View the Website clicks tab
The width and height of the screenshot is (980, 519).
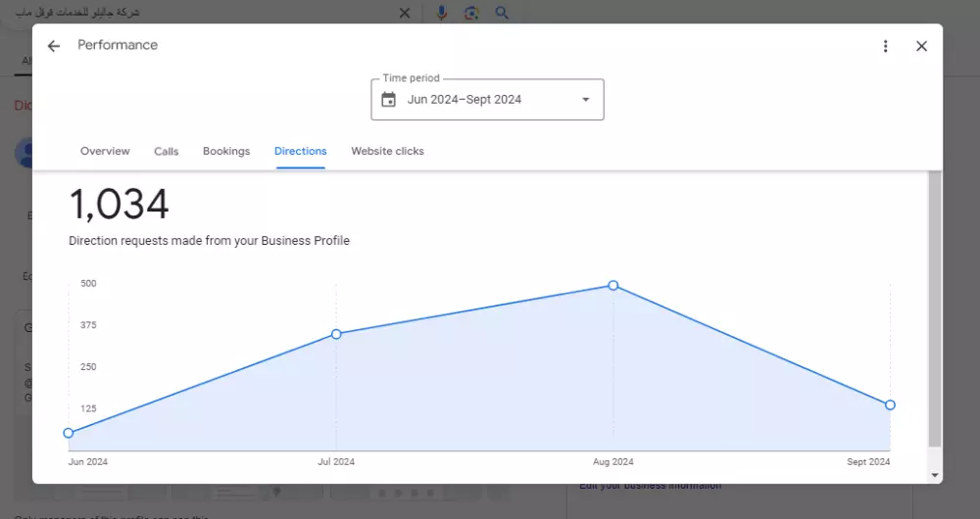pos(387,151)
